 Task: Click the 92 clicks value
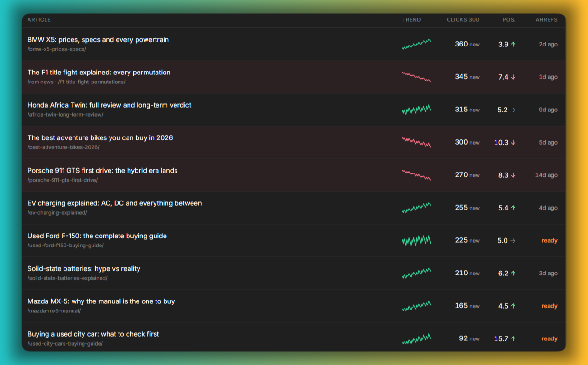tap(463, 338)
